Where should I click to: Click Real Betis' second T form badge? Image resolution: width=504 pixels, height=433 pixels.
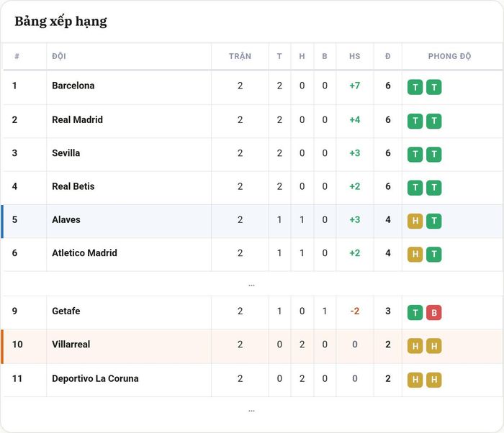434,188
